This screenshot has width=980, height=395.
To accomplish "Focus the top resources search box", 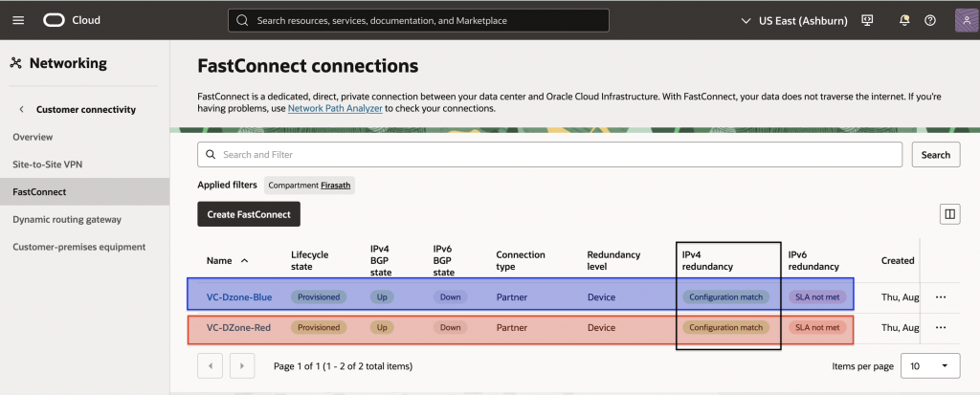I will (x=418, y=21).
